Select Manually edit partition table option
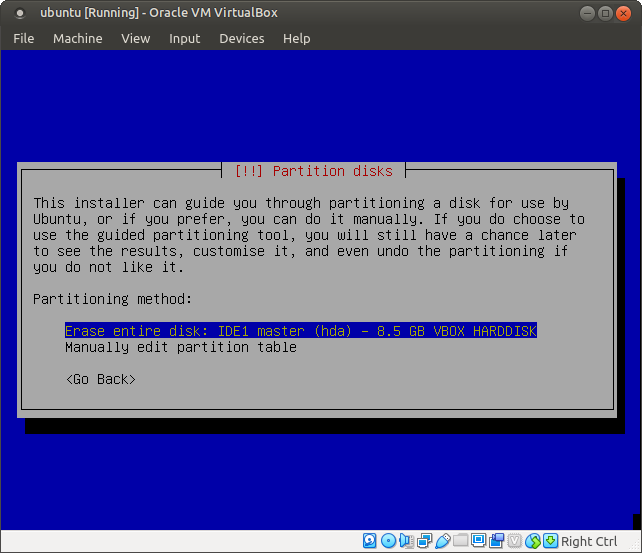Image resolution: width=642 pixels, height=553 pixels. coord(181,347)
